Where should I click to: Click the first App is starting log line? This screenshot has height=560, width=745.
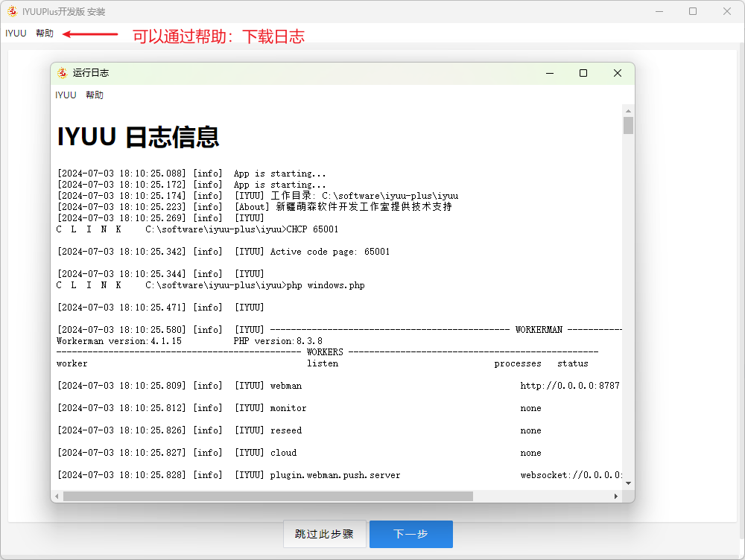click(191, 174)
